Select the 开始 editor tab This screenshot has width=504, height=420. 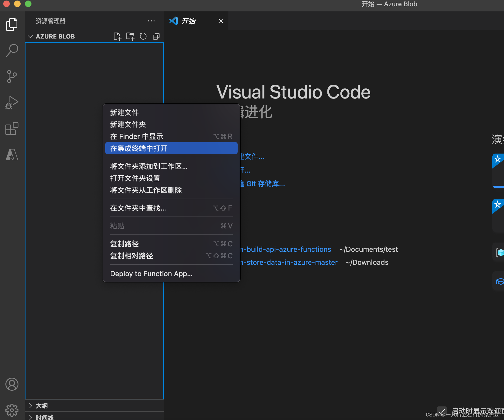point(196,21)
